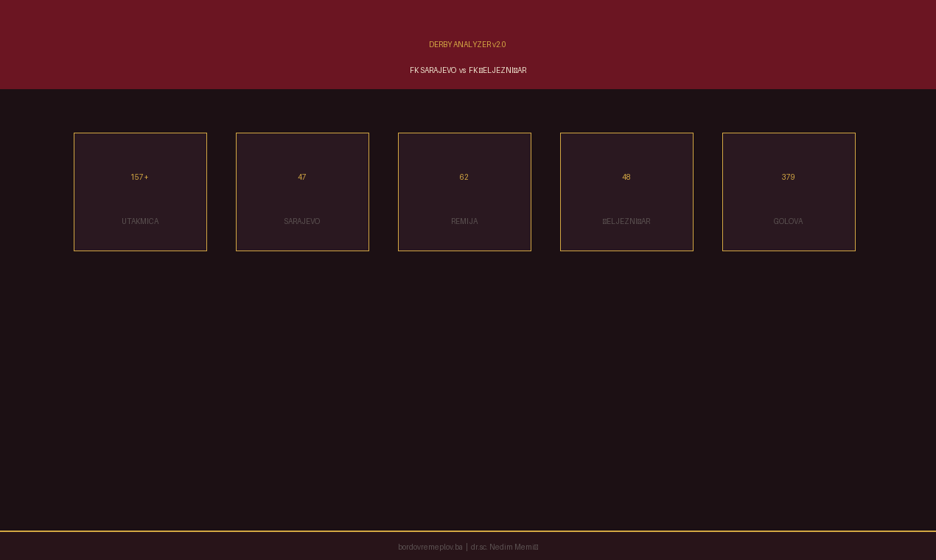Screen dimensions: 936x560
Task: Click the UTAKMICA label
Action: click(x=140, y=222)
